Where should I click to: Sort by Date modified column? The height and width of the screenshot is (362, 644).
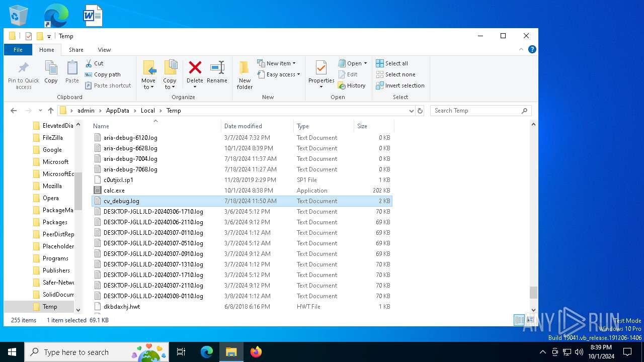pos(257,126)
